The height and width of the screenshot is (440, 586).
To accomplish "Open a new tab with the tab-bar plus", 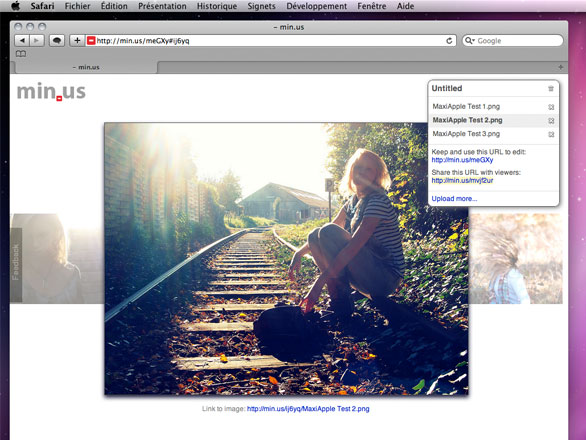I will pyautogui.click(x=561, y=67).
